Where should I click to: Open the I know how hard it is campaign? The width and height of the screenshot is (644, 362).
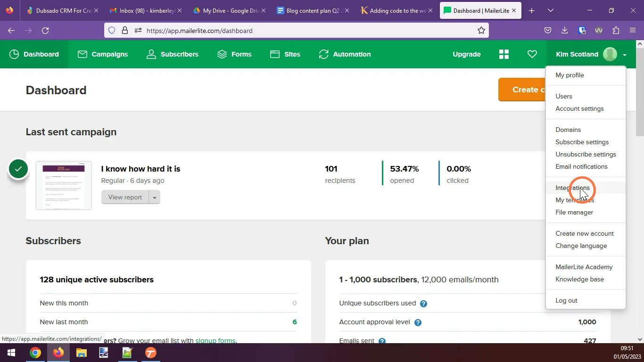pyautogui.click(x=140, y=169)
